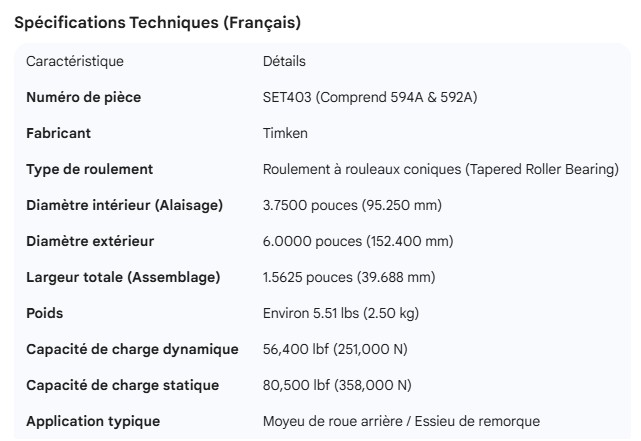Click the "Spécifications Techniques (Français)" heading
The image size is (641, 441).
(x=157, y=22)
